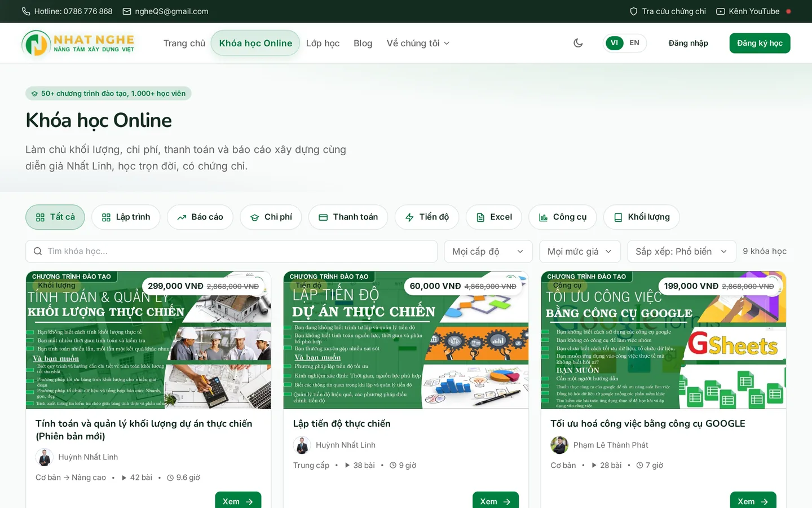Click the 28 bài lesson count

606,465
